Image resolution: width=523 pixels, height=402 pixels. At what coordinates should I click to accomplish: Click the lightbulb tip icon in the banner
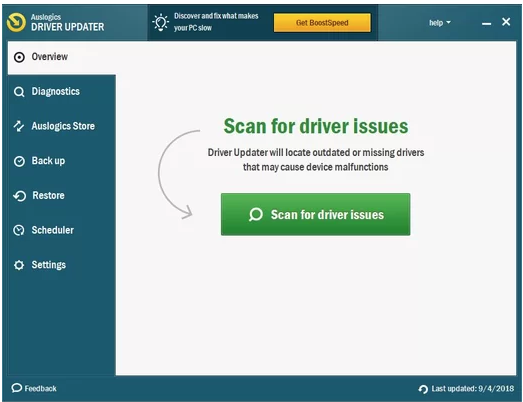coord(160,22)
